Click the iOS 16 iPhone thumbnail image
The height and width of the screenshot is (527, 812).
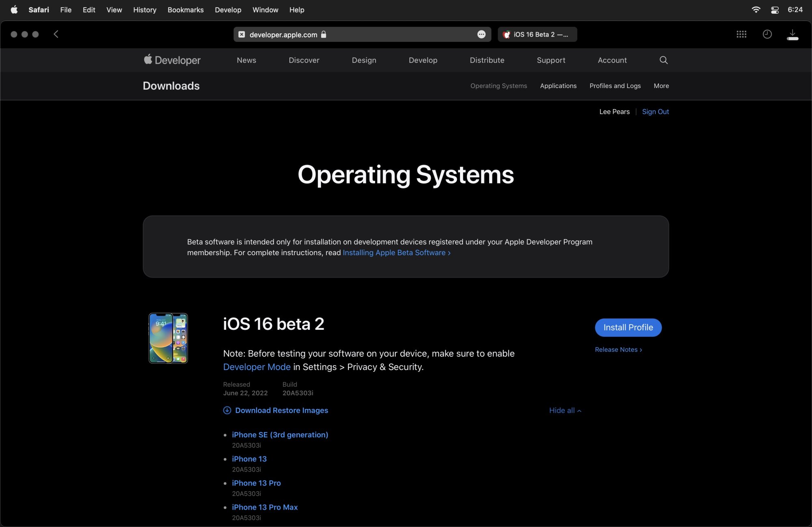tap(168, 338)
